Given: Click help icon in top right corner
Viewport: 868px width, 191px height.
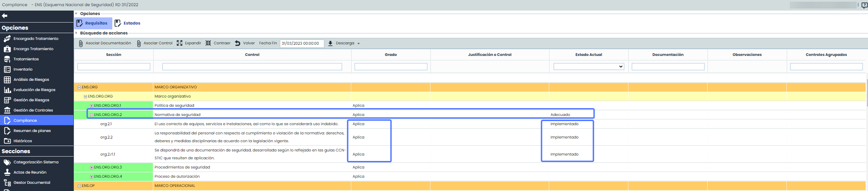Looking at the screenshot, I should (864, 5).
